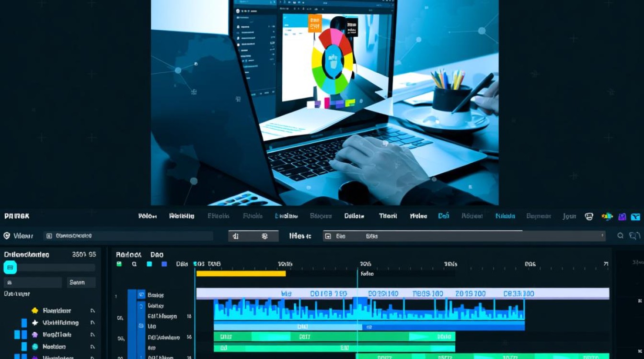
Task: Click the shield icon at left of second row
Action: 7,236
